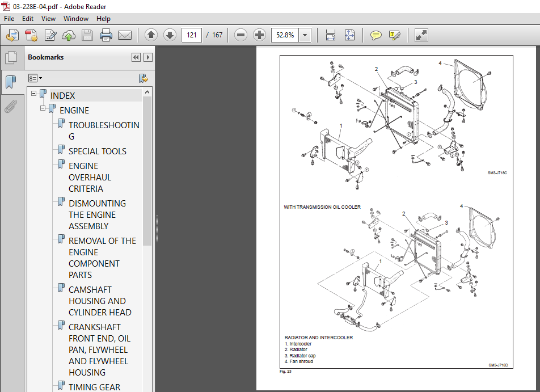Open the bookmark options menu
The width and height of the screenshot is (540, 392).
35,78
